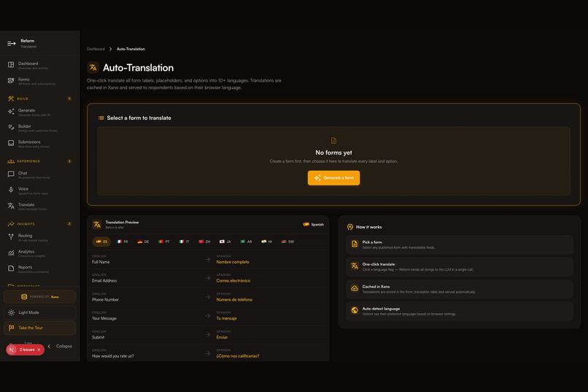Click the 'Email Address' English label
Viewport: 588px width, 392px height.
104,280
